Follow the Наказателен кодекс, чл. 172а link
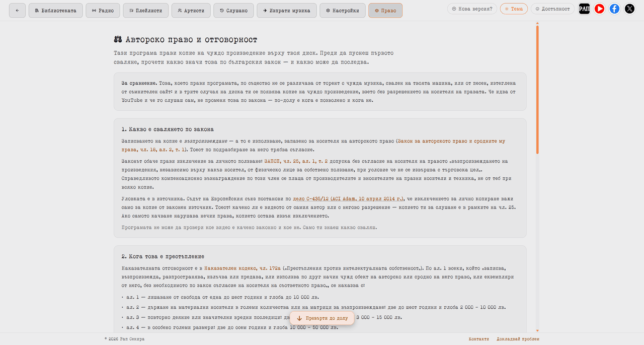The height and width of the screenshot is (345, 644). pyautogui.click(x=243, y=268)
